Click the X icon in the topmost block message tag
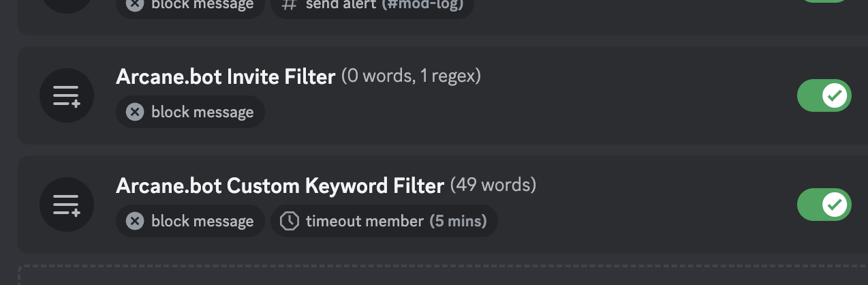Viewport: 868px width, 285px height. (135, 4)
